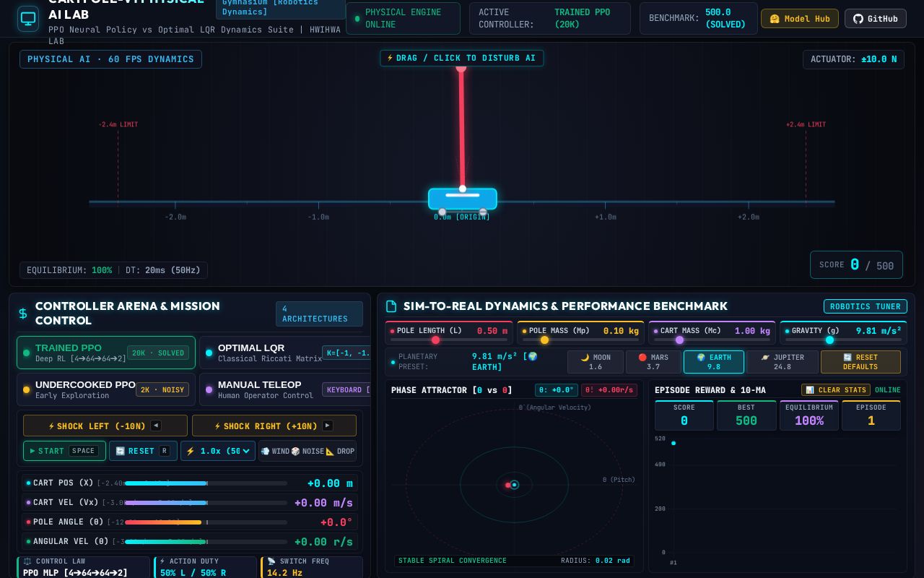Click the Drag / Click to Disturb AI label
The width and height of the screenshot is (924, 578).
(462, 58)
